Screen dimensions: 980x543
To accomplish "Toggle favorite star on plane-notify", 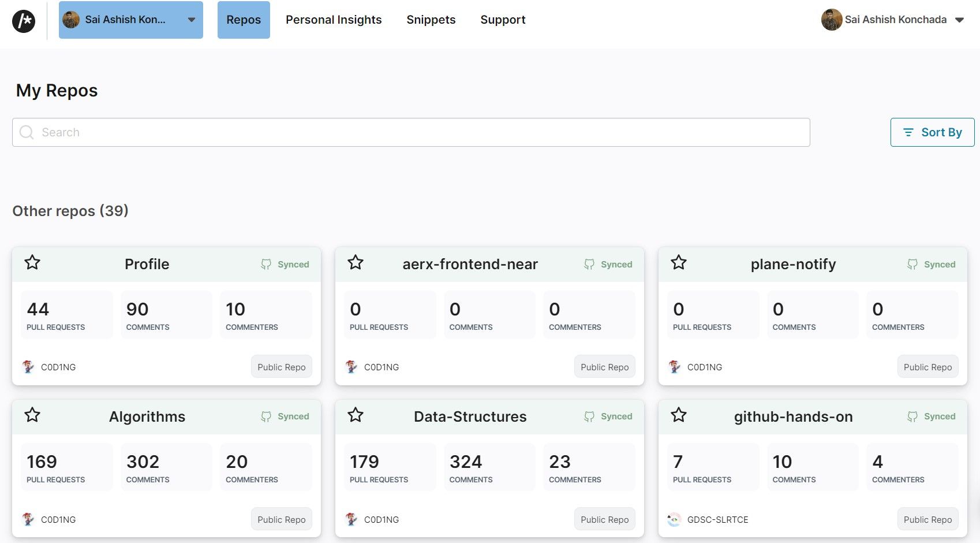I will (x=679, y=263).
